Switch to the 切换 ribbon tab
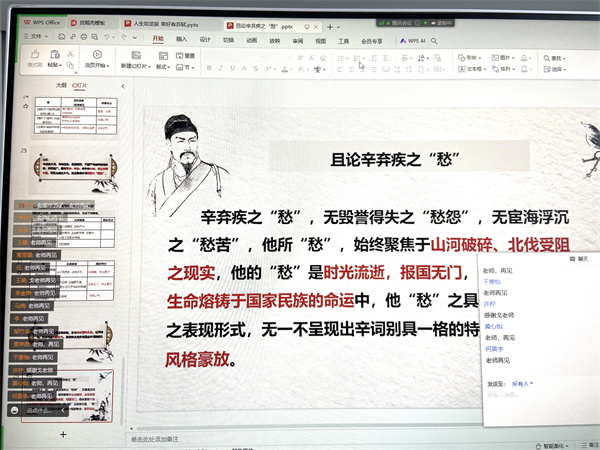The height and width of the screenshot is (450, 600). tap(228, 40)
